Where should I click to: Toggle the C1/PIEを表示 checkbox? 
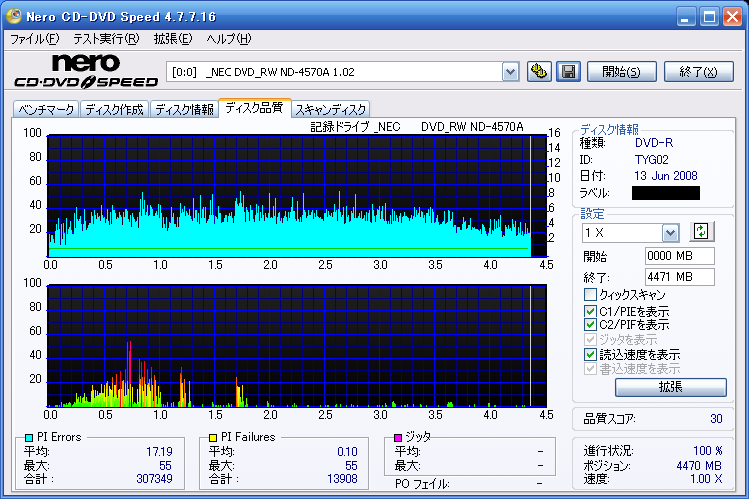(590, 311)
